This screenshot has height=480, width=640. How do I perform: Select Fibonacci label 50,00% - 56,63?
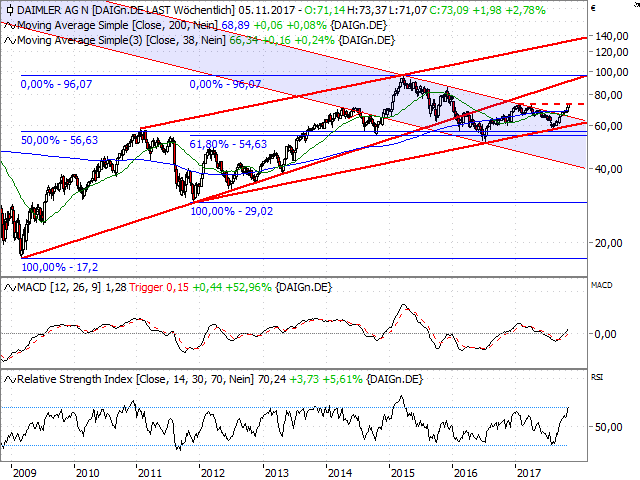coord(59,140)
